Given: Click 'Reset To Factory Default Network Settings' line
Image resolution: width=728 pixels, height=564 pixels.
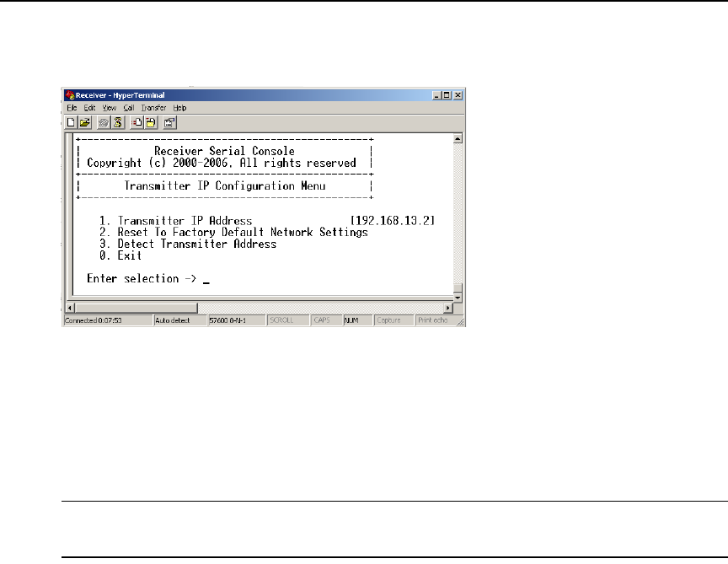Looking at the screenshot, I should click(x=233, y=233).
